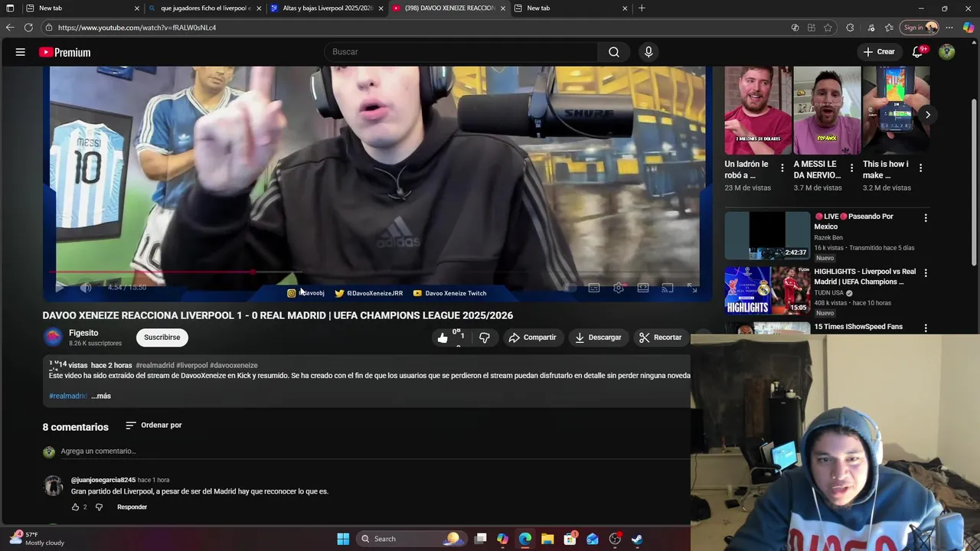Image resolution: width=980 pixels, height=551 pixels.
Task: Open Steam from the taskbar
Action: coord(637,539)
